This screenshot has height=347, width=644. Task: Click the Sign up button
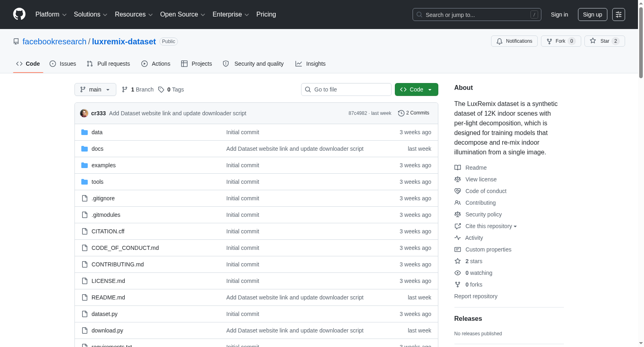coord(592,15)
